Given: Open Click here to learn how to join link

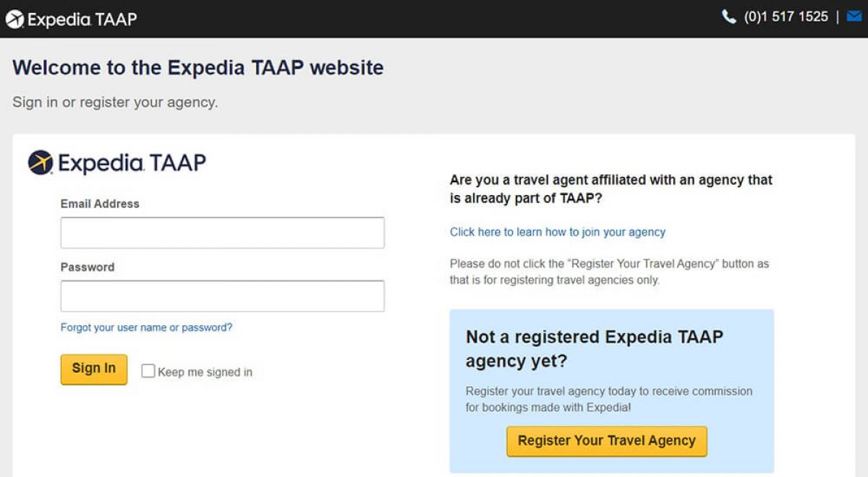Looking at the screenshot, I should point(557,232).
